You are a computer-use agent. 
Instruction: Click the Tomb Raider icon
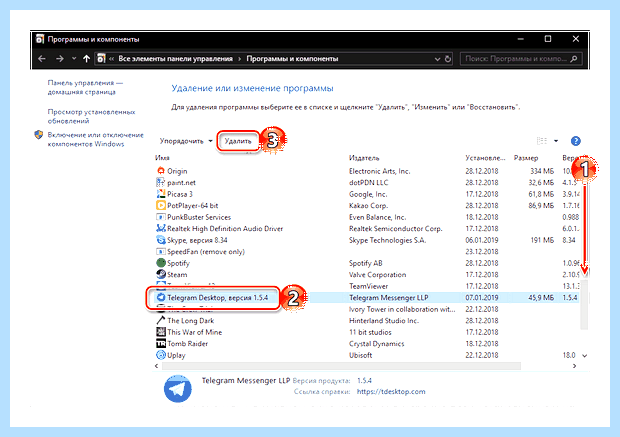(x=161, y=343)
